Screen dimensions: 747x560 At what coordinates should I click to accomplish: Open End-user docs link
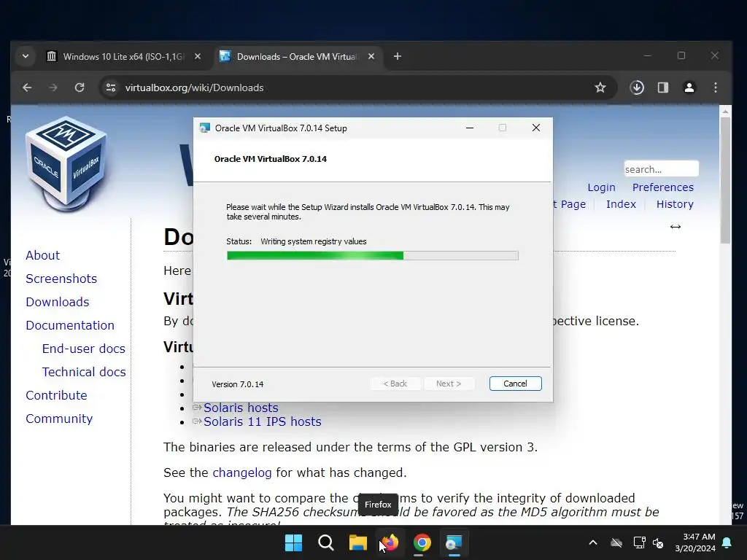84,349
